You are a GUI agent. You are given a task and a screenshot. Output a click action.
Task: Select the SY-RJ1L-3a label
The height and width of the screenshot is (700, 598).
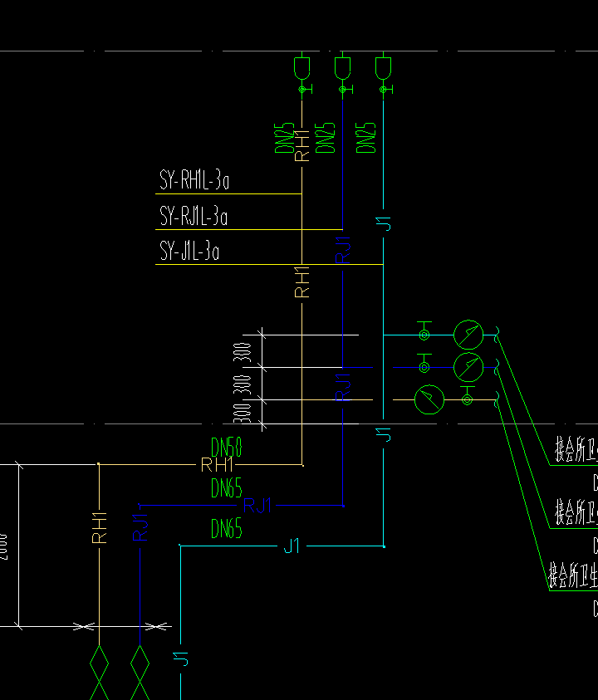[194, 216]
